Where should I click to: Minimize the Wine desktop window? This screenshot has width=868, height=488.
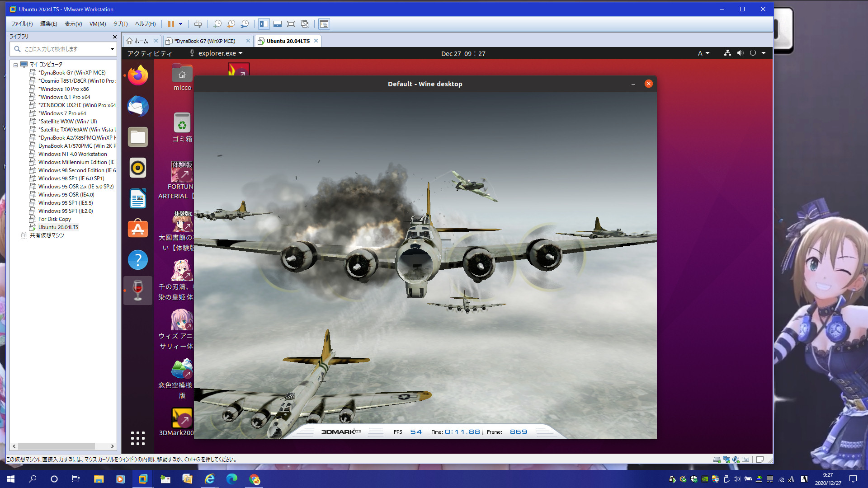633,84
